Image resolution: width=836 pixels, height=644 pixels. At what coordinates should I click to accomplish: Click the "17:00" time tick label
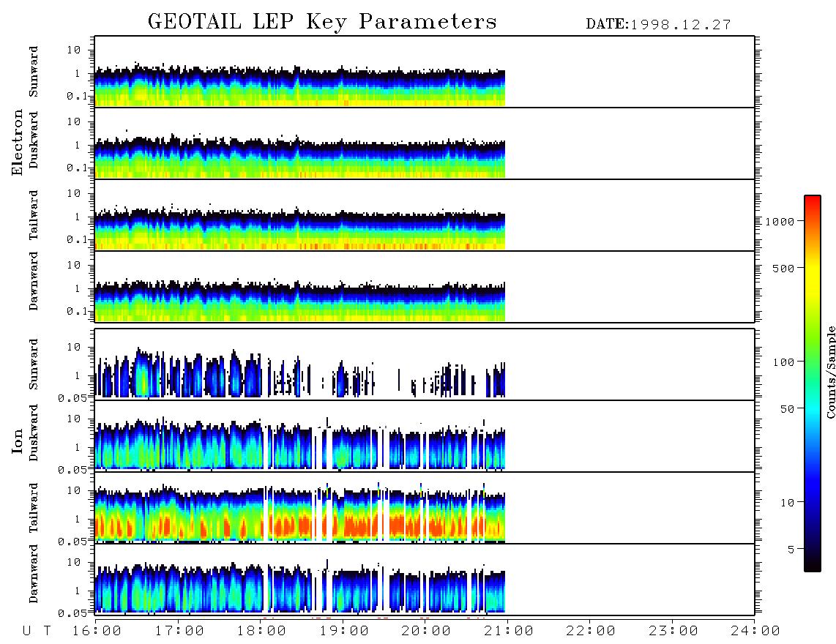(179, 631)
